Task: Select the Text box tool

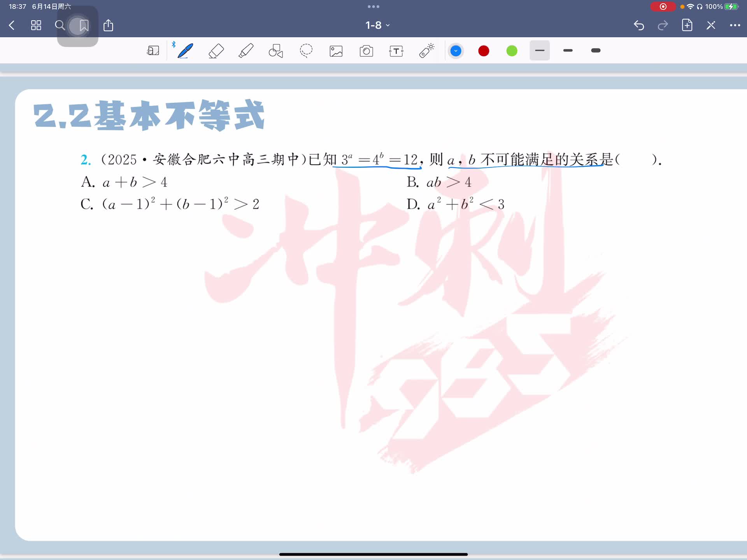Action: point(396,51)
